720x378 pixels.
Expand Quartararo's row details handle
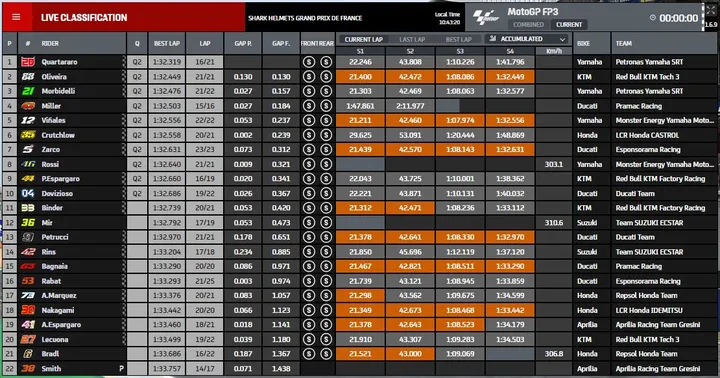click(x=124, y=62)
